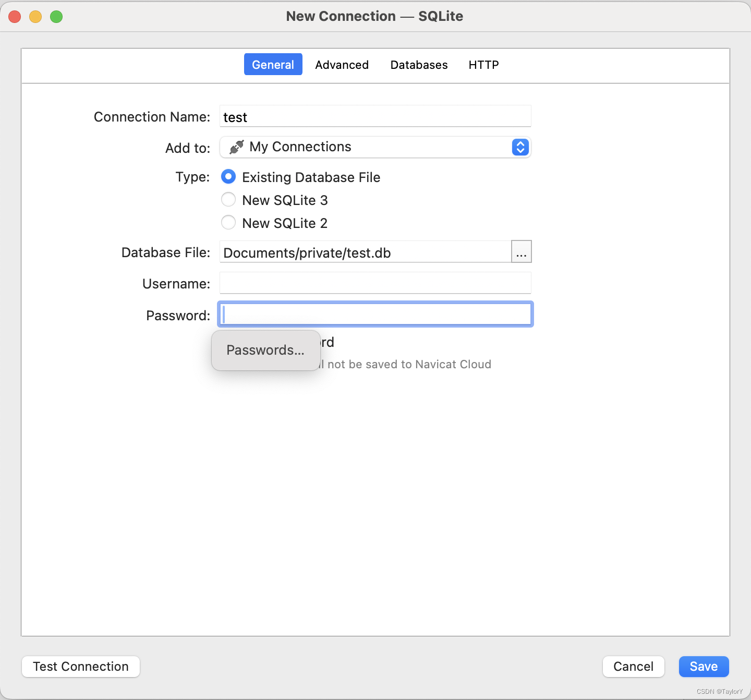Click the Cancel button
This screenshot has height=700, width=751.
pos(633,666)
